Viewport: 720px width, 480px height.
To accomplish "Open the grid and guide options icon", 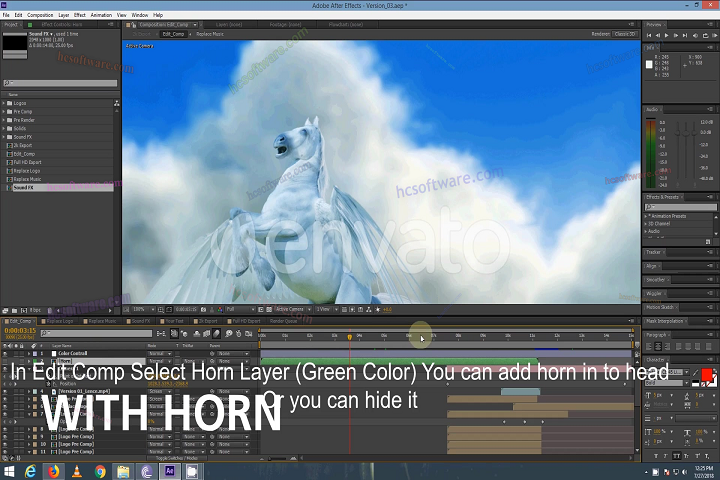I will pyautogui.click(x=161, y=310).
